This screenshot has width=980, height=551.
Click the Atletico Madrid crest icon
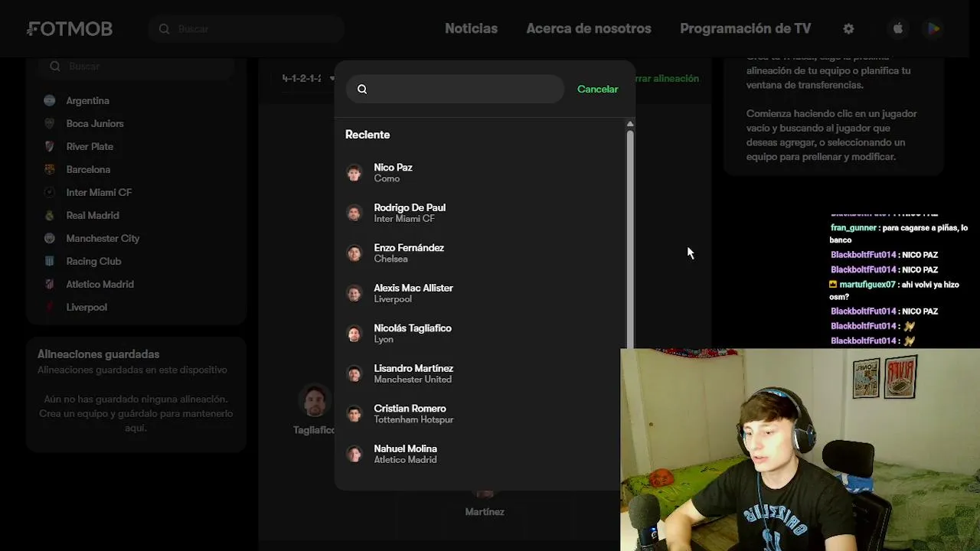point(50,284)
